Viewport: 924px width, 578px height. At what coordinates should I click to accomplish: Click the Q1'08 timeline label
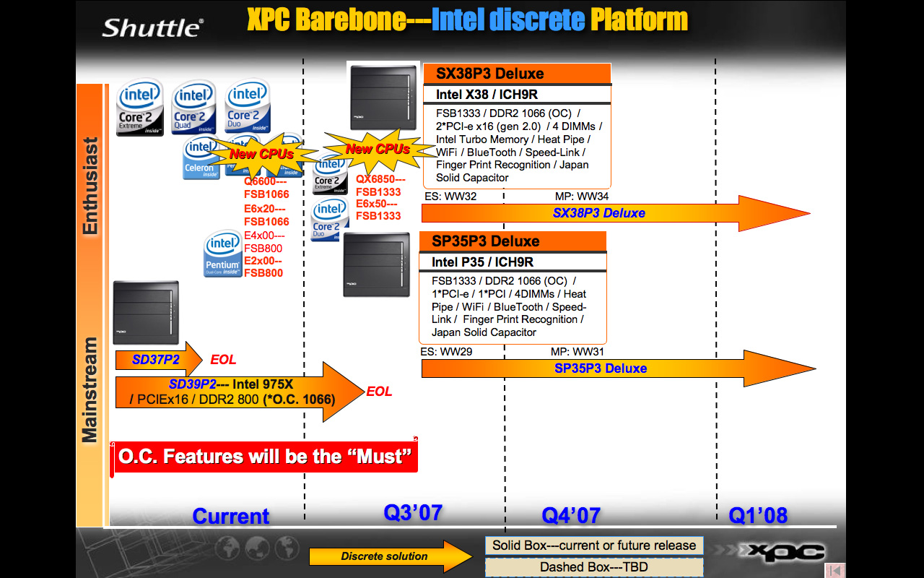click(x=757, y=515)
